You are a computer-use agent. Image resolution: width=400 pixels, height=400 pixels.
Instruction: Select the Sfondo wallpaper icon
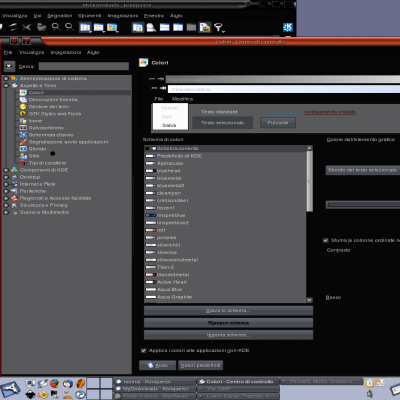pyautogui.click(x=23, y=149)
